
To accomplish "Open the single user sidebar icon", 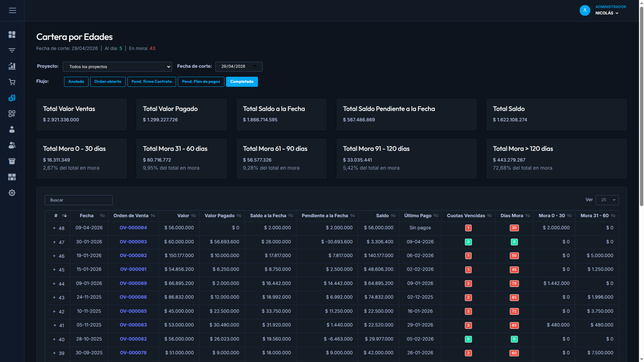I will (12, 129).
